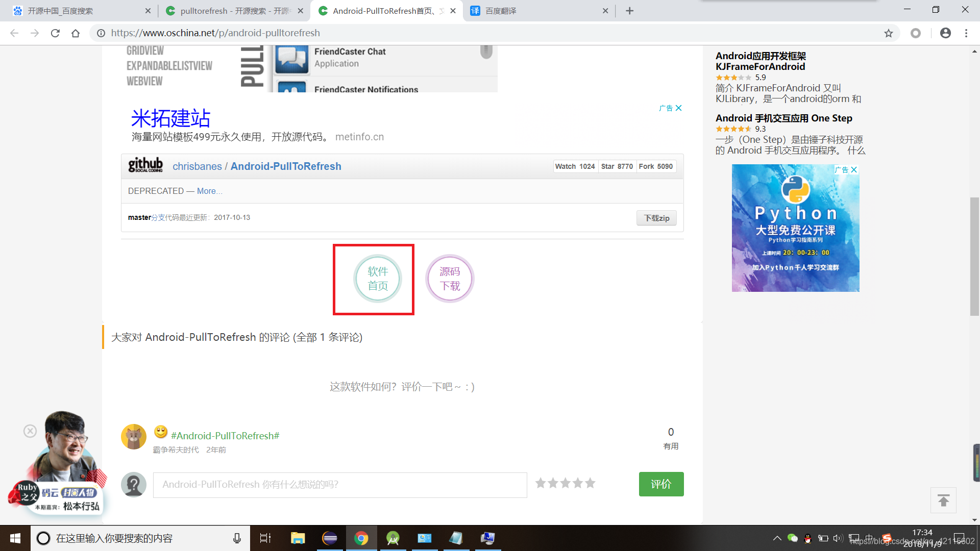Open browser home page
Screen dimensions: 980x551
point(76,33)
